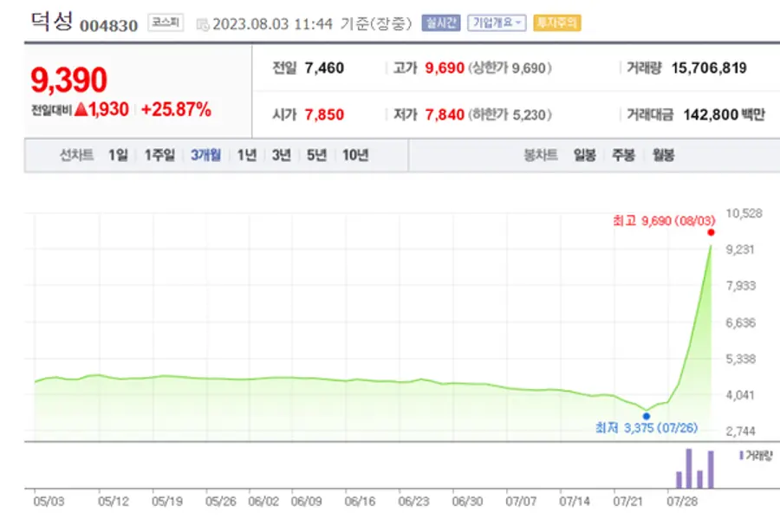This screenshot has width=780, height=532.
Task: Open the 일봉 daily candle chart
Action: click(x=584, y=155)
